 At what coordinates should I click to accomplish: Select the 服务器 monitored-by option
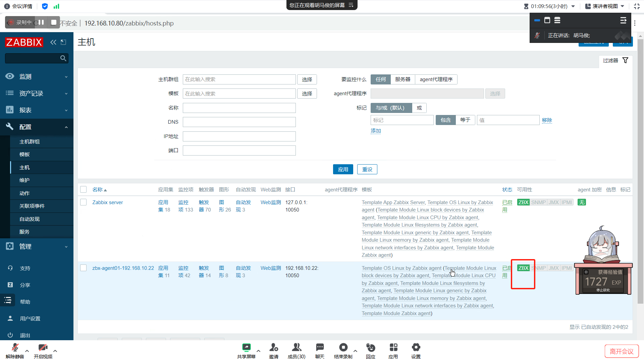(x=403, y=79)
